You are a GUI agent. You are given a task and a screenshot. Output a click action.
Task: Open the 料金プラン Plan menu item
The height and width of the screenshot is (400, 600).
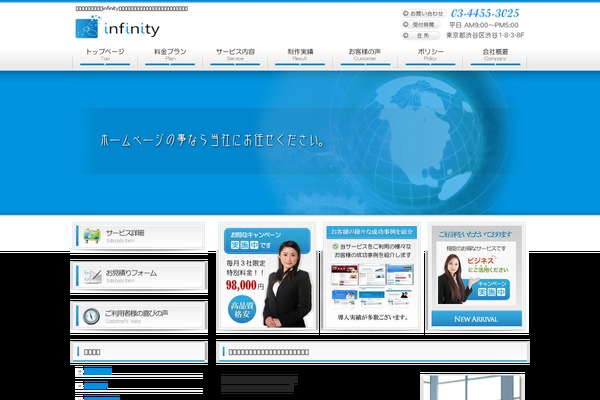(x=170, y=57)
